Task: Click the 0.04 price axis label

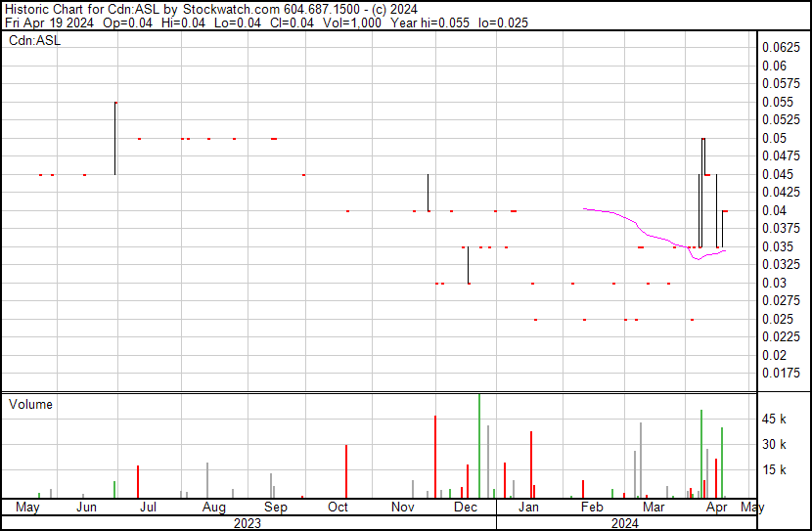Action: point(774,210)
